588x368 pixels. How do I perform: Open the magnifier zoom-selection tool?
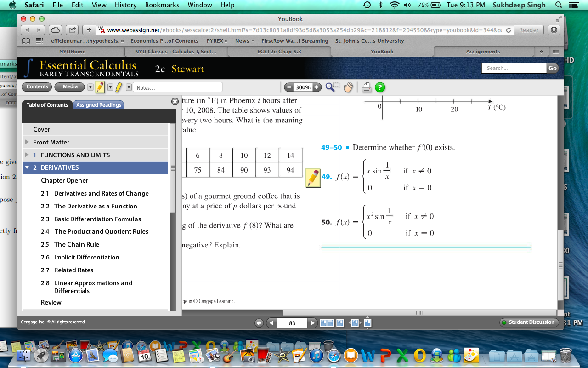point(333,87)
